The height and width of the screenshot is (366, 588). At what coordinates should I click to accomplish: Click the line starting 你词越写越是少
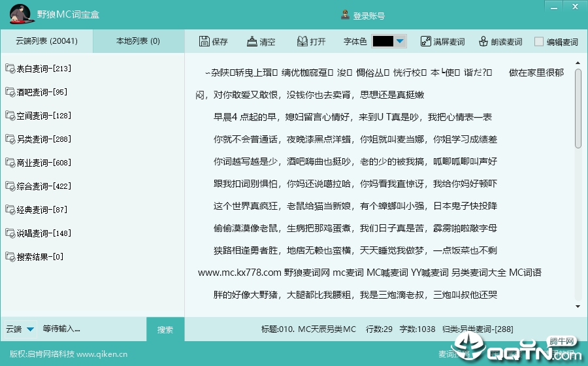(355, 161)
